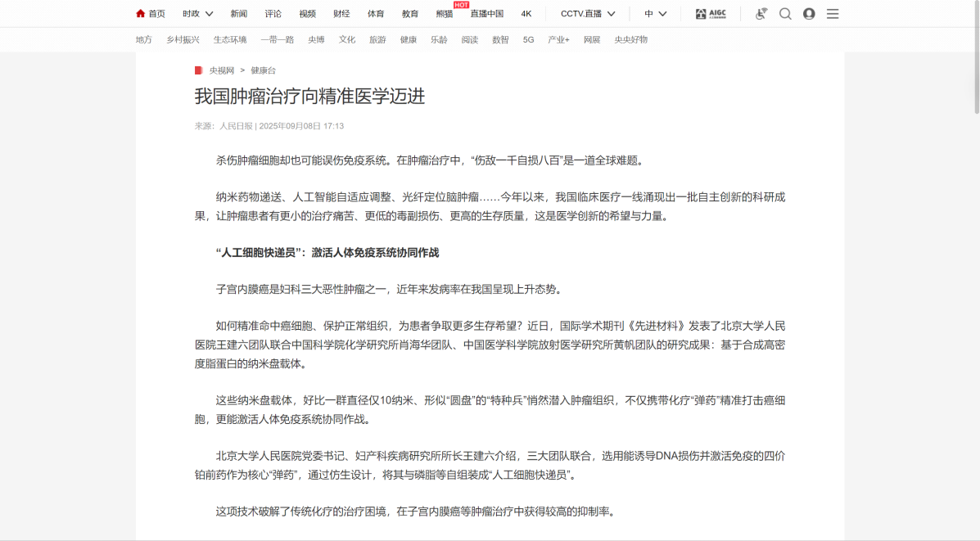Open the 财经 nav item
The height and width of the screenshot is (541, 980).
pyautogui.click(x=341, y=14)
